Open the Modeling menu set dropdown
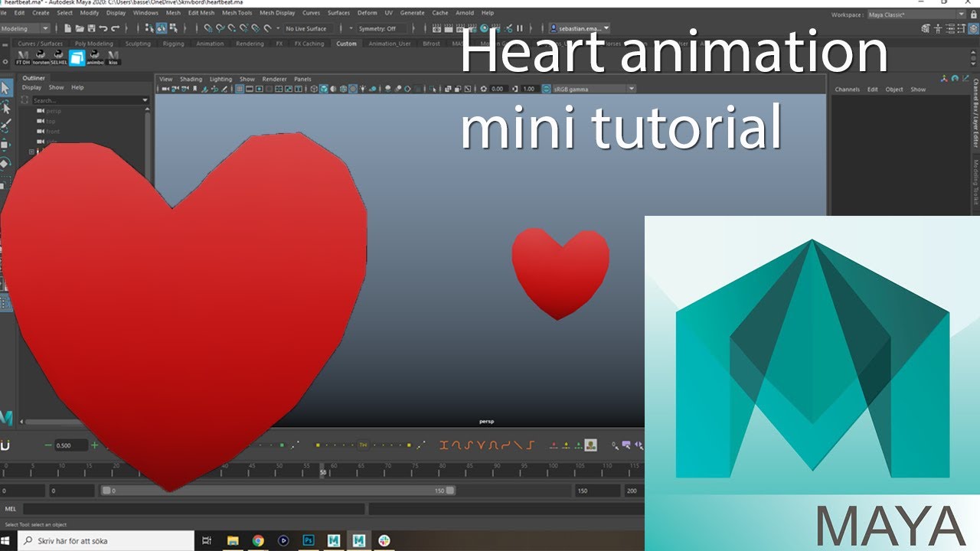 point(26,28)
